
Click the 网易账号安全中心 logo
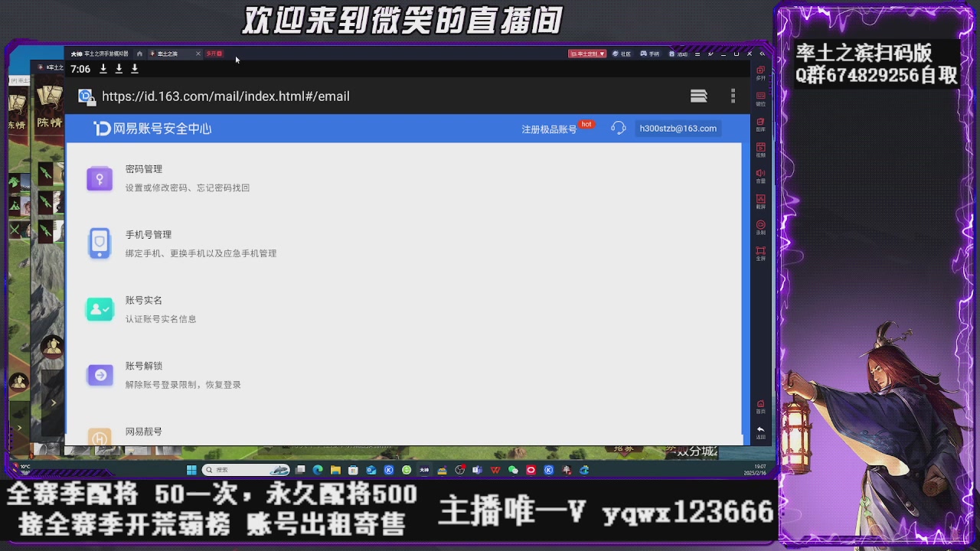tap(152, 129)
